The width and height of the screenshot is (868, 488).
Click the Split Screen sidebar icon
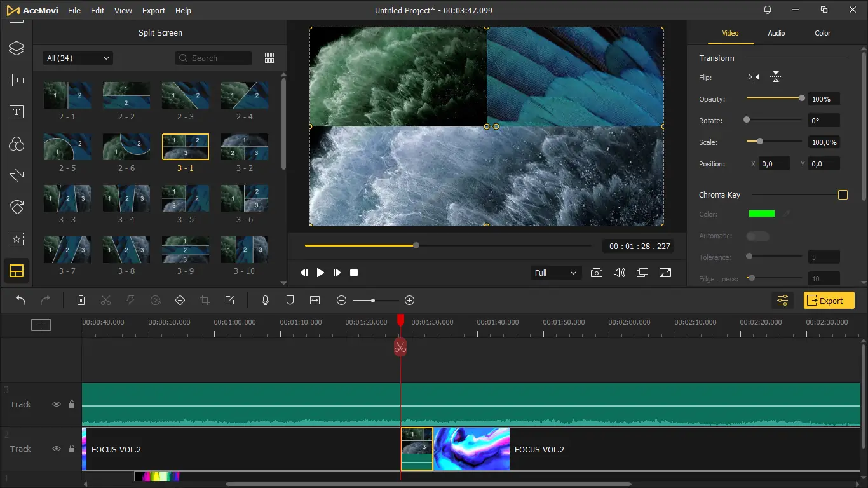[17, 271]
